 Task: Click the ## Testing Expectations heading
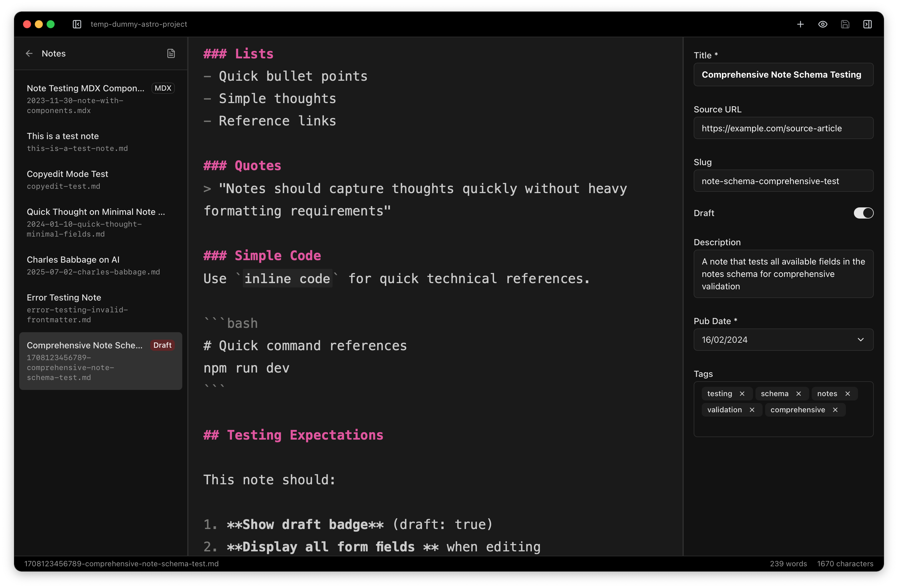(293, 435)
